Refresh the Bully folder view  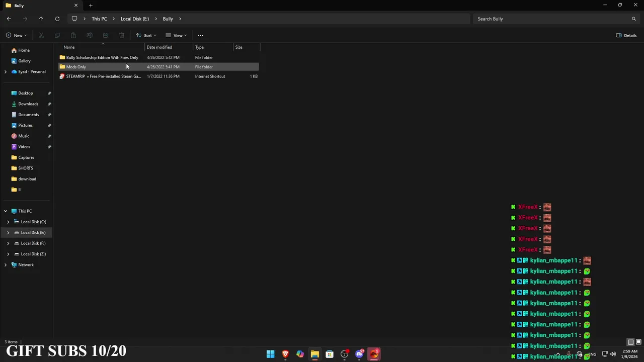(57, 19)
